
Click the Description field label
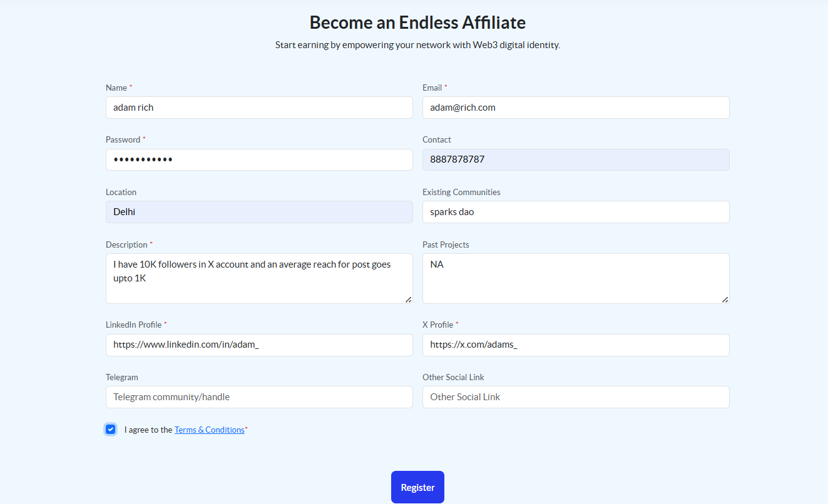pyautogui.click(x=126, y=244)
